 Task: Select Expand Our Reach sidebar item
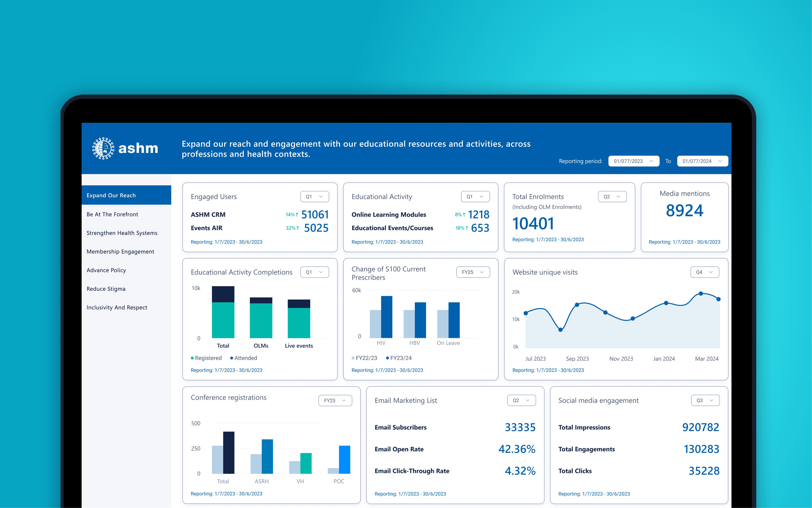(126, 195)
